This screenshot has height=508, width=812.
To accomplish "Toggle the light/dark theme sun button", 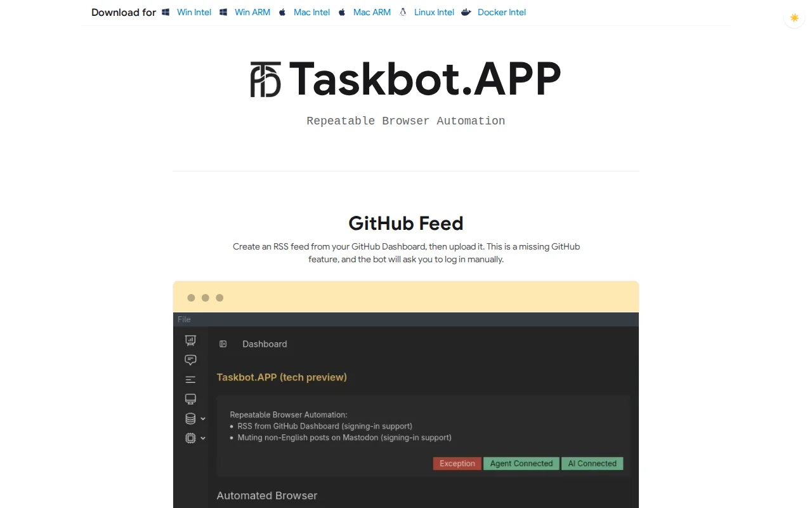I will [794, 18].
